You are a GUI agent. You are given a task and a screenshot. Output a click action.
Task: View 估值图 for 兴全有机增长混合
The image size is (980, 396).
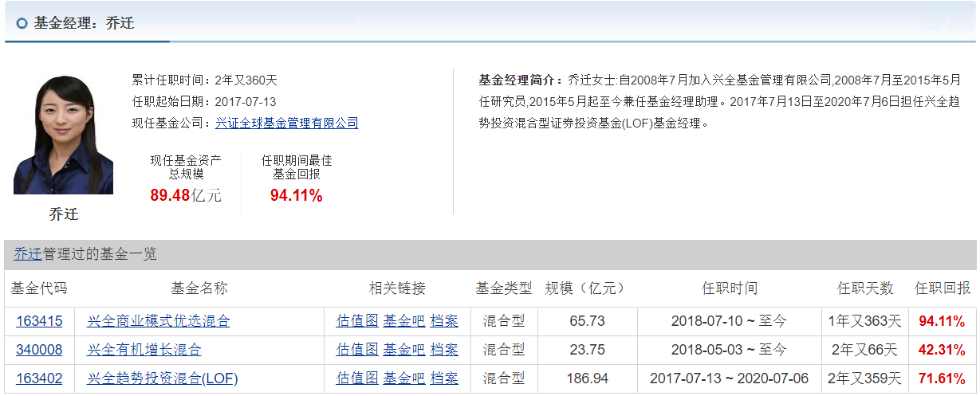click(x=357, y=349)
